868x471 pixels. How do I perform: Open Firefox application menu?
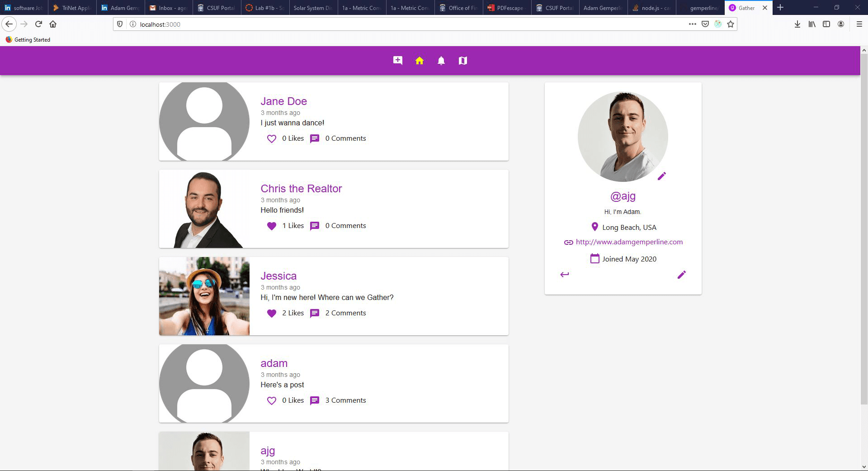click(859, 24)
